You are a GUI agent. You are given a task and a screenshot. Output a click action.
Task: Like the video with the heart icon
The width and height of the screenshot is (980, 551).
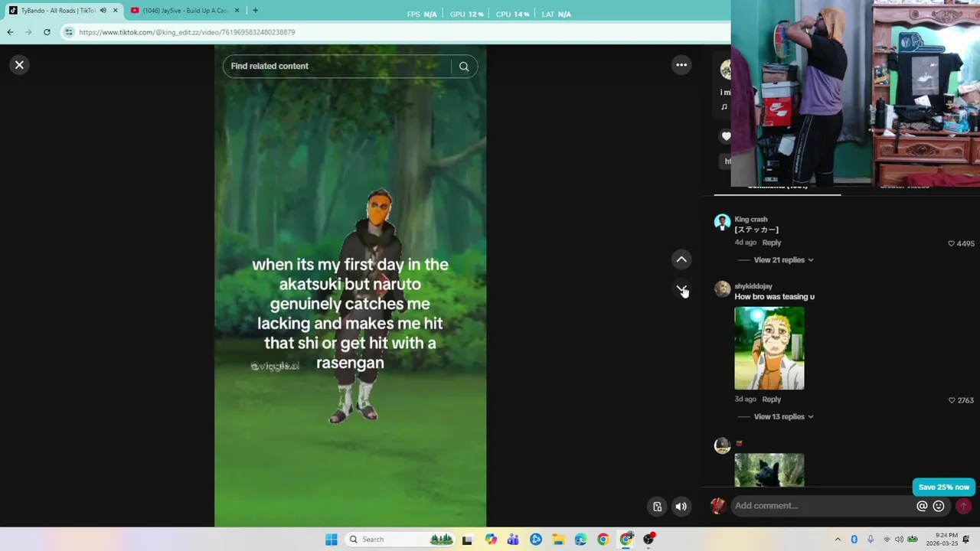(x=726, y=136)
